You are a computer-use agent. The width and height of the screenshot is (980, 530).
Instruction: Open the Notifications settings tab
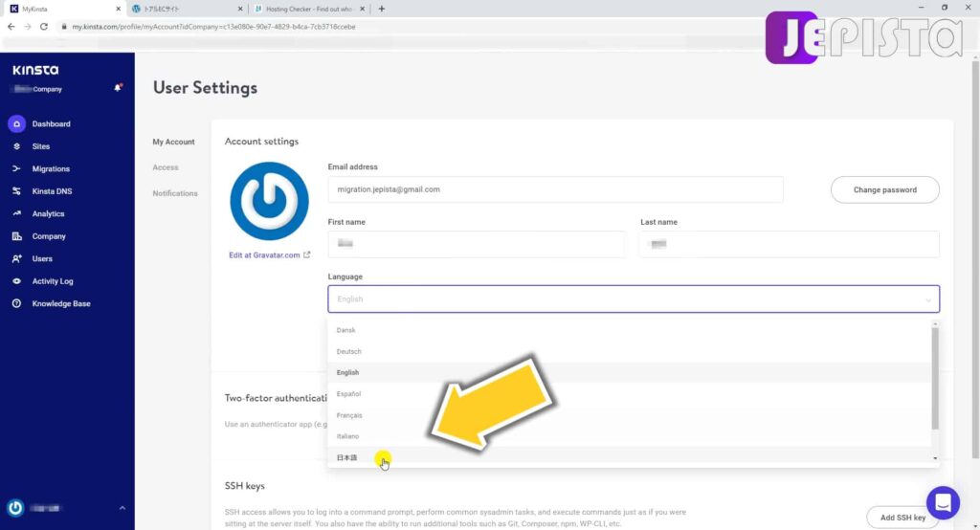[175, 193]
